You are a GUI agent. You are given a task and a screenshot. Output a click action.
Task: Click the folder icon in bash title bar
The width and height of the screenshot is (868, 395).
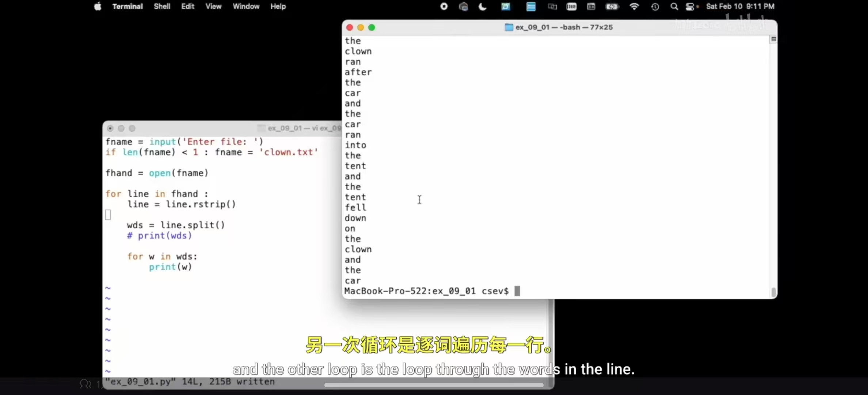(509, 27)
